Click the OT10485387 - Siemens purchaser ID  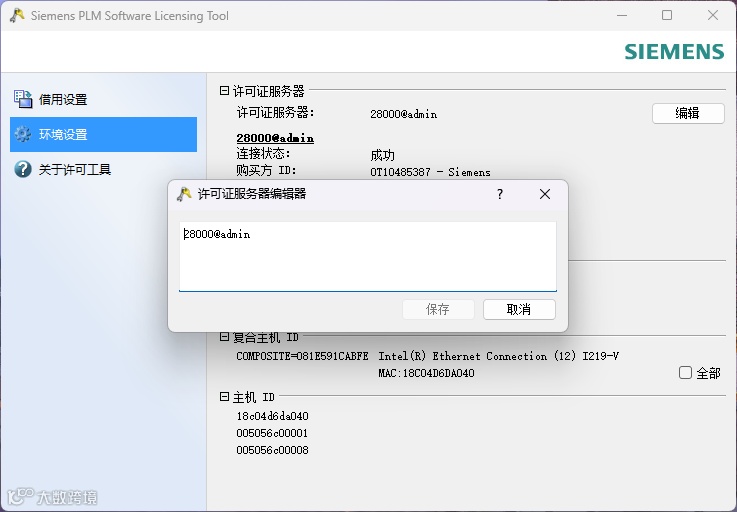coord(430,172)
